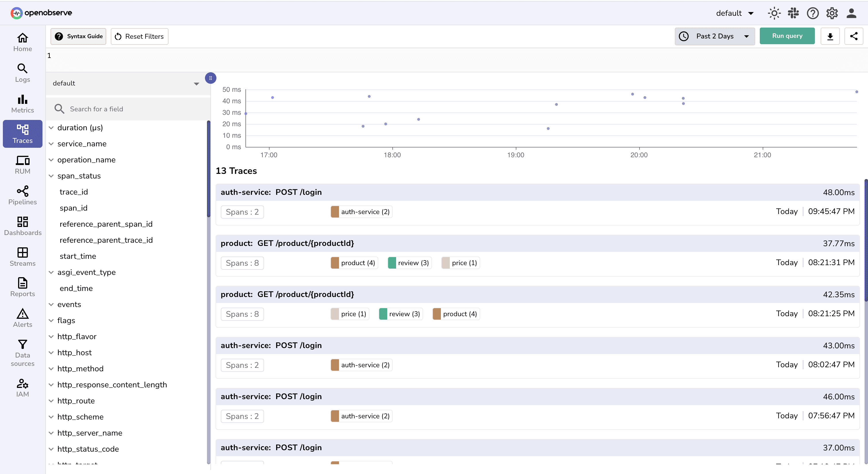Viewport: 868px width, 474px height.
Task: Switch to the Traces tab
Action: coord(22,134)
